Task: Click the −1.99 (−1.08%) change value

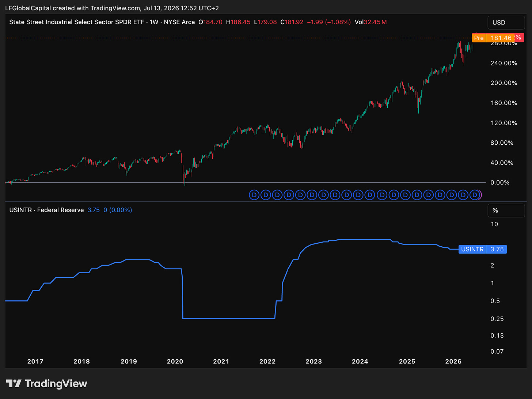Action: [329, 22]
